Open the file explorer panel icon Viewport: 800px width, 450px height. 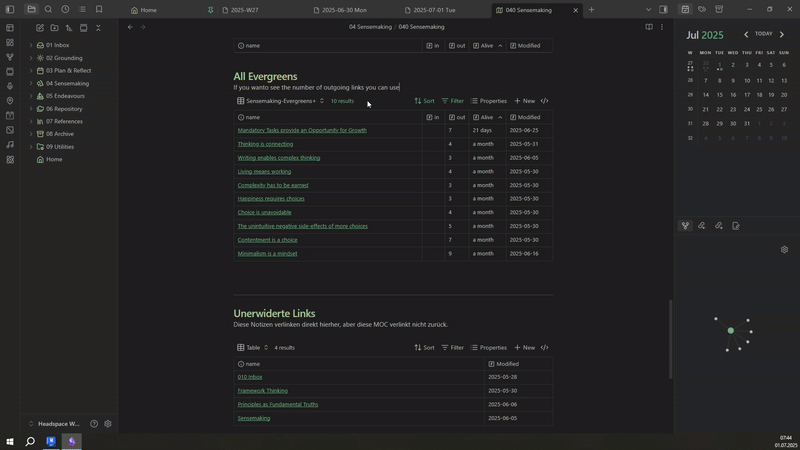31,9
